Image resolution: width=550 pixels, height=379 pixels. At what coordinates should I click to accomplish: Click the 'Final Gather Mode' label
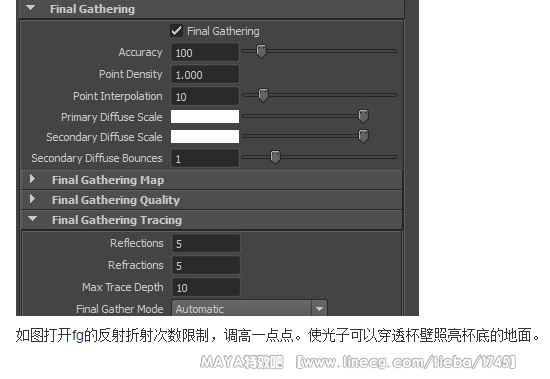coord(120,309)
